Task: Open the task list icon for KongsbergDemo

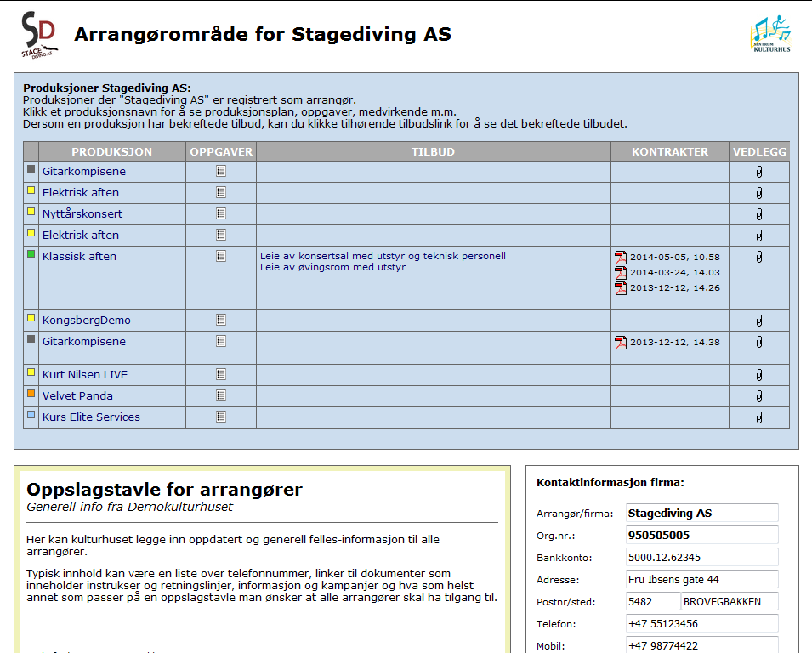Action: 221,320
